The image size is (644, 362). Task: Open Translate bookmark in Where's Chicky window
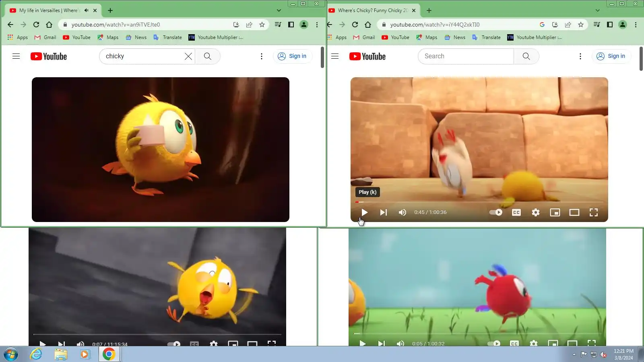click(x=486, y=37)
